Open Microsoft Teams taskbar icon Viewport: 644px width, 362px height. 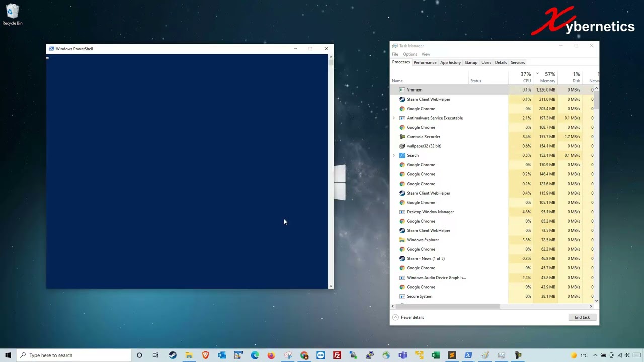pyautogui.click(x=403, y=355)
